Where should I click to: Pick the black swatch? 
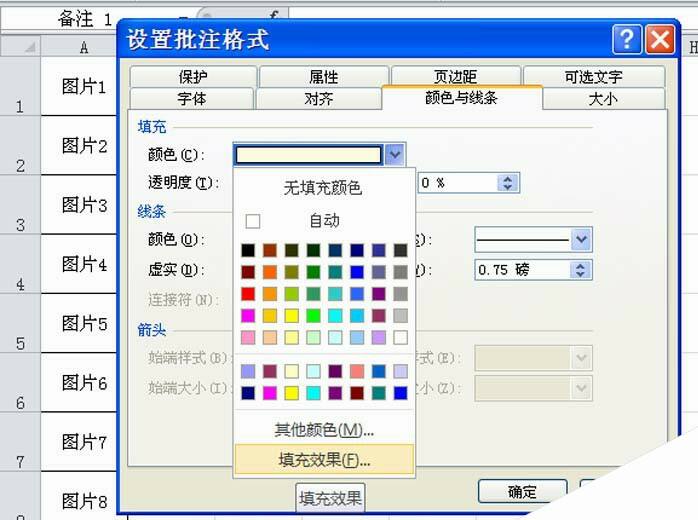[x=248, y=250]
